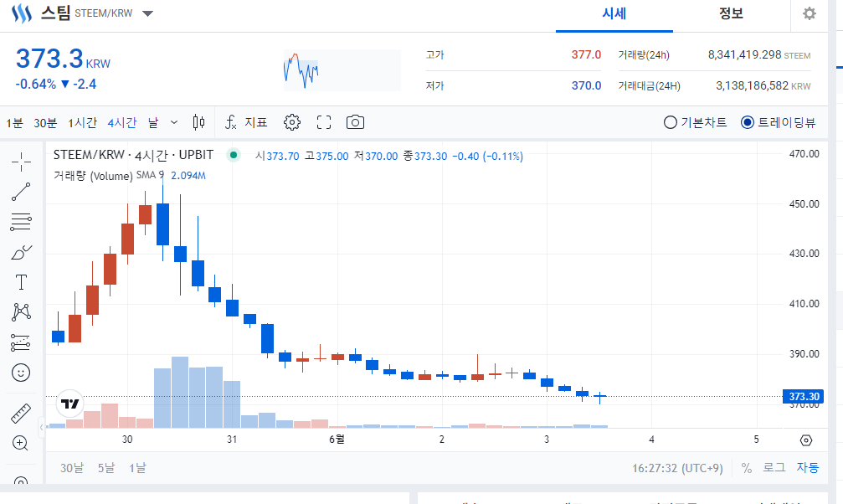Screen dimensions: 843x504
Task: Switch to the 정보 tab
Action: click(x=731, y=14)
